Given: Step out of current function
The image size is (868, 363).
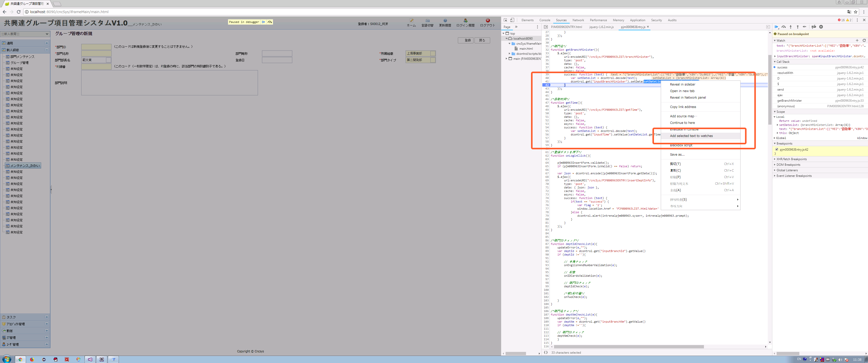Looking at the screenshot, I should 798,27.
